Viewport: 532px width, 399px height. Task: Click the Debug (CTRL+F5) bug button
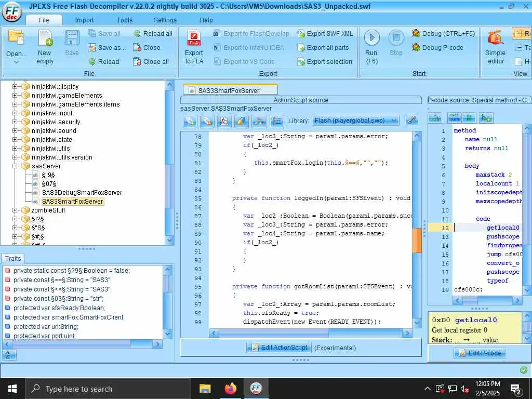pos(443,34)
